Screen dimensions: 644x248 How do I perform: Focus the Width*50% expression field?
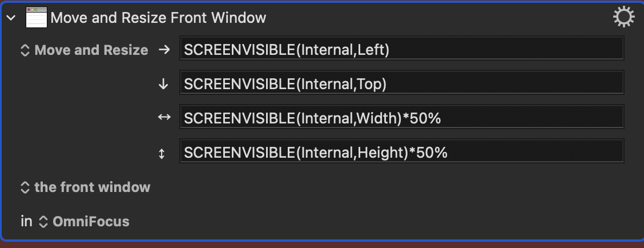(x=401, y=118)
